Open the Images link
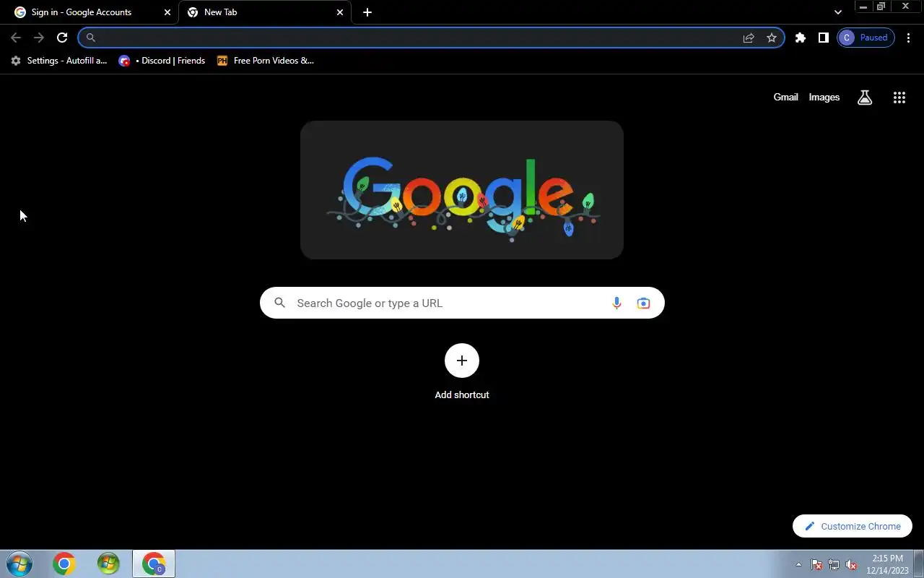This screenshot has height=578, width=924. point(824,97)
